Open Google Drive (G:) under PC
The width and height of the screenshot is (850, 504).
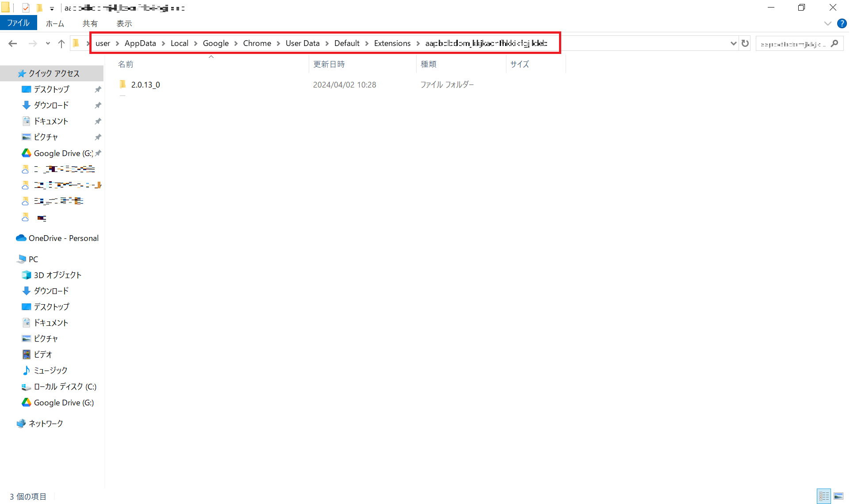[63, 403]
